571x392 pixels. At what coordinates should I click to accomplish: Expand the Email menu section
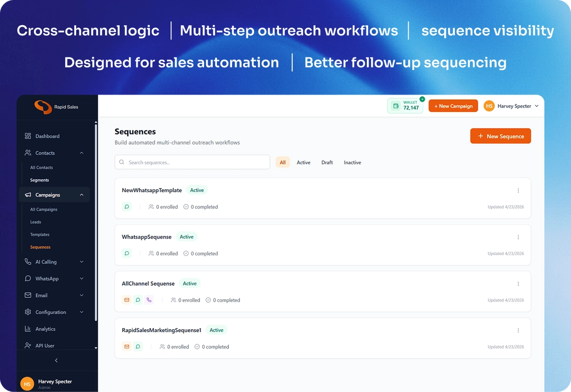pos(81,295)
